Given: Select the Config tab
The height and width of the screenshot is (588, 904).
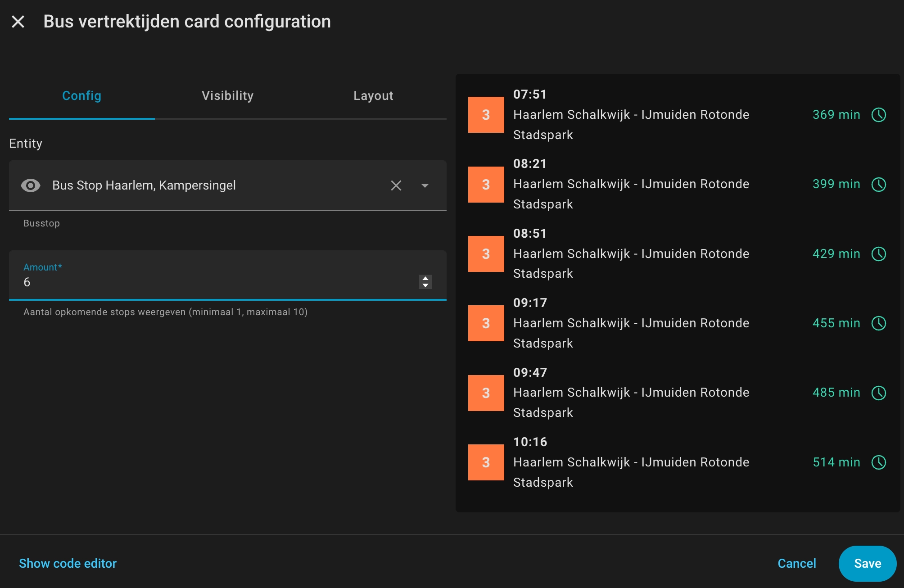Looking at the screenshot, I should (x=81, y=96).
